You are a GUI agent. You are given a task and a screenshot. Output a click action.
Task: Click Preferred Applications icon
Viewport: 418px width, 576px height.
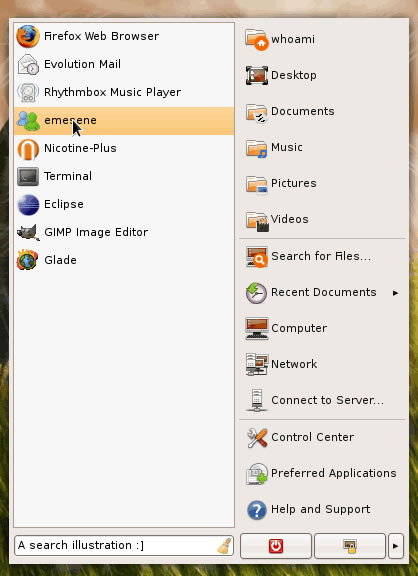[257, 474]
